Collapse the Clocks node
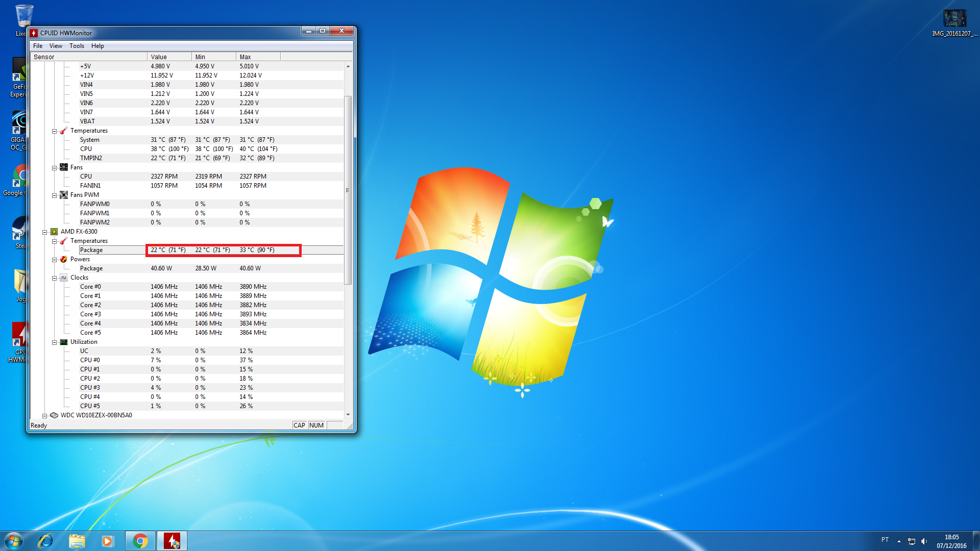 click(x=54, y=278)
